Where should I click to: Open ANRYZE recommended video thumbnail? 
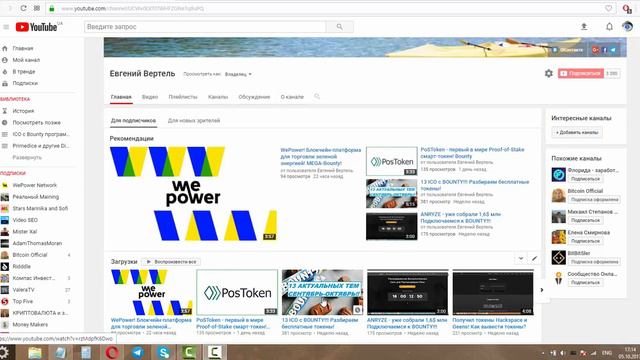[x=391, y=226]
